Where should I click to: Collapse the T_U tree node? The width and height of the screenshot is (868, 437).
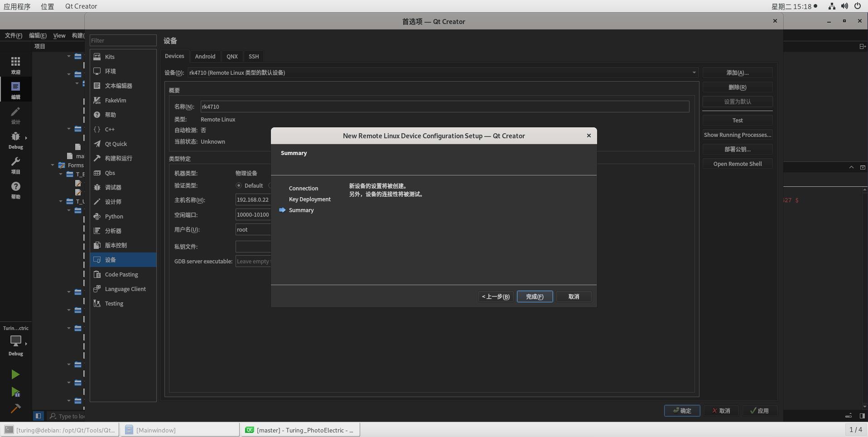[x=61, y=201]
